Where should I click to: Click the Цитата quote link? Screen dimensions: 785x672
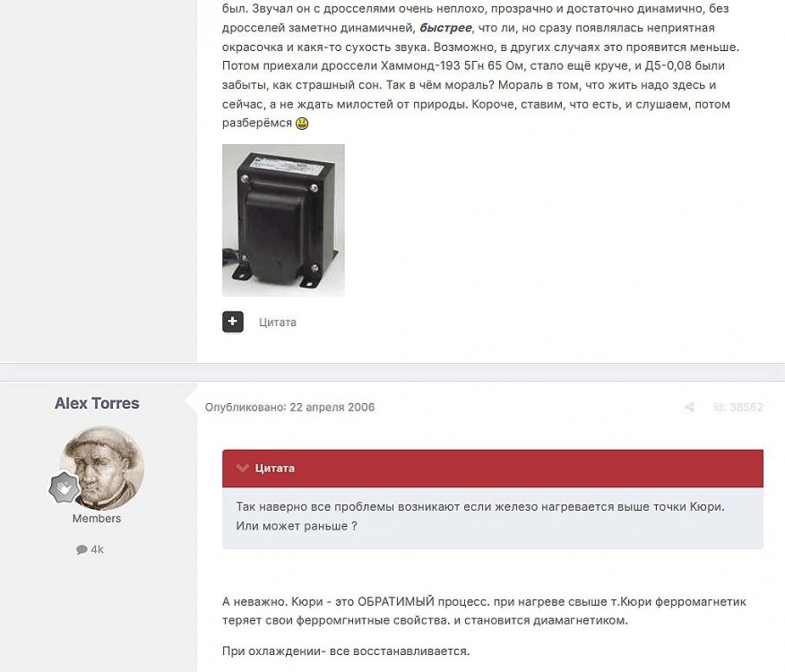point(278,323)
